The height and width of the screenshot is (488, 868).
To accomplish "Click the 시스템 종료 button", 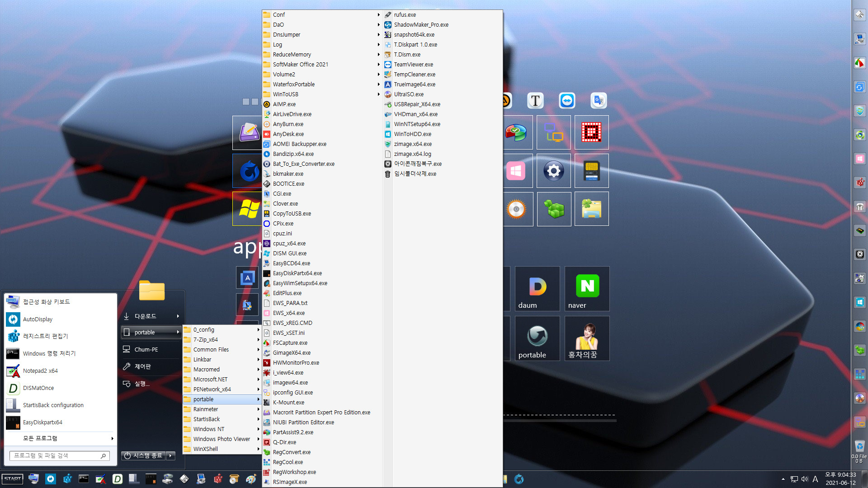I will coord(143,455).
